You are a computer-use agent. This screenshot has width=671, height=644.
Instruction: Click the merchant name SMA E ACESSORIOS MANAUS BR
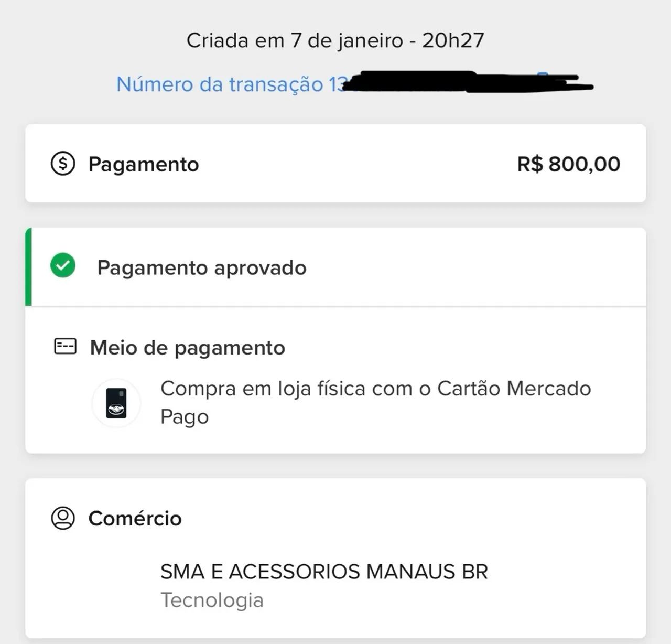[324, 572]
